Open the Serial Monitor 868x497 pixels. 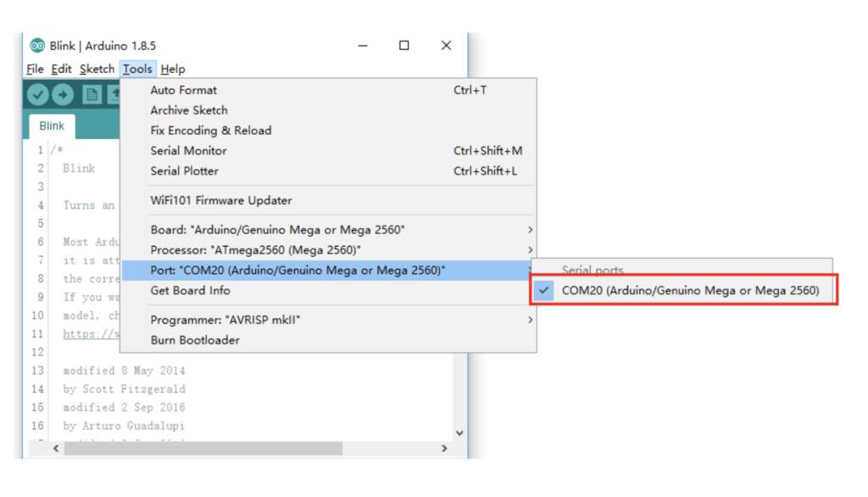pyautogui.click(x=329, y=151)
